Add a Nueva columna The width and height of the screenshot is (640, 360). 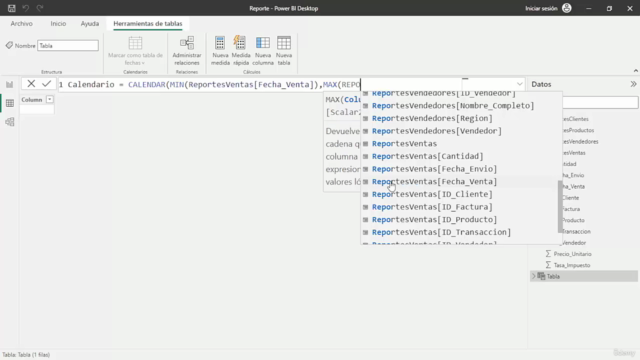pyautogui.click(x=263, y=51)
